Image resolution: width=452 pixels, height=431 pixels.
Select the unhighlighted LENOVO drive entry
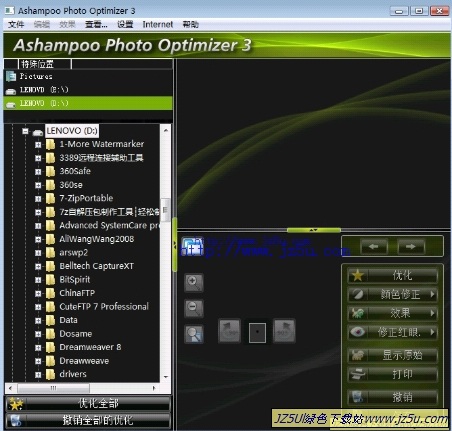point(88,90)
